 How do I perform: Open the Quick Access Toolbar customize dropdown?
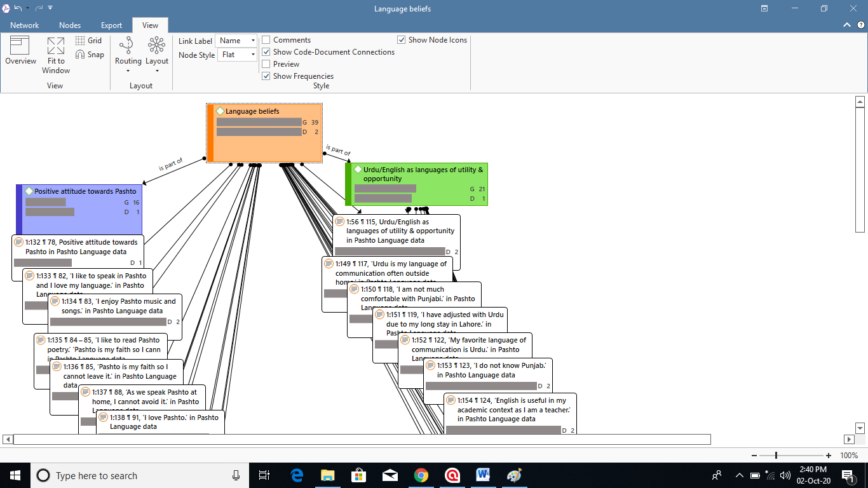pyautogui.click(x=50, y=8)
